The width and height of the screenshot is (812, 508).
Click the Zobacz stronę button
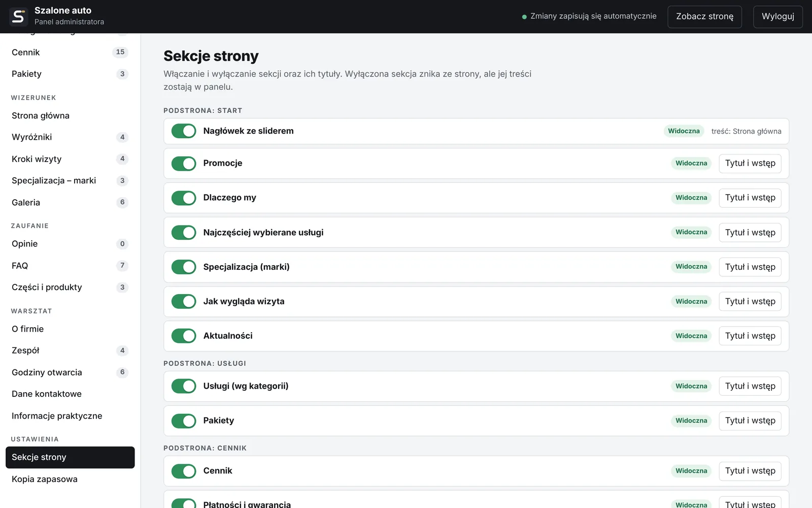[x=704, y=17]
